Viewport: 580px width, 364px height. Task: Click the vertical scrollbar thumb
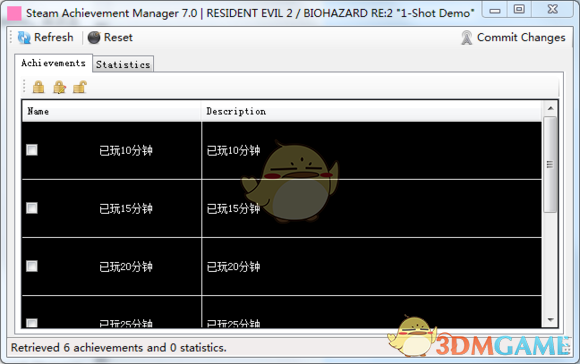(550, 164)
